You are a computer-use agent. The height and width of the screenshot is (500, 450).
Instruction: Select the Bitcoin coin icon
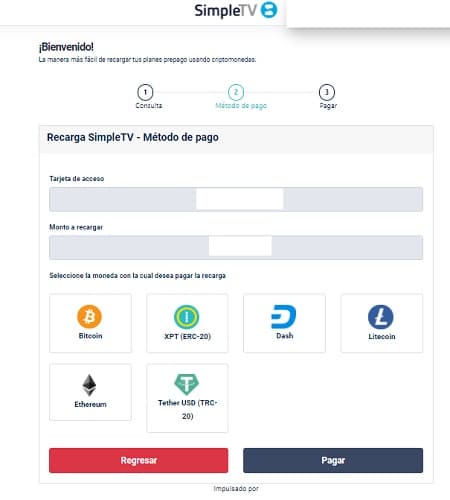pyautogui.click(x=89, y=316)
